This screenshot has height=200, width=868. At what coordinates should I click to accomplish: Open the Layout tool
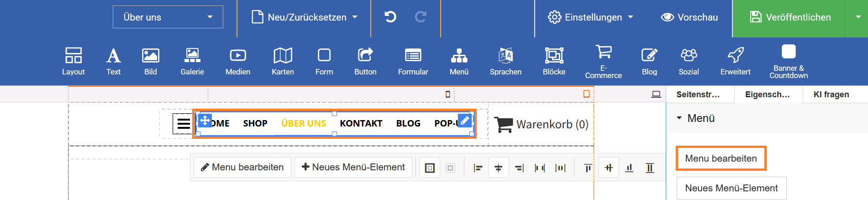click(x=73, y=61)
